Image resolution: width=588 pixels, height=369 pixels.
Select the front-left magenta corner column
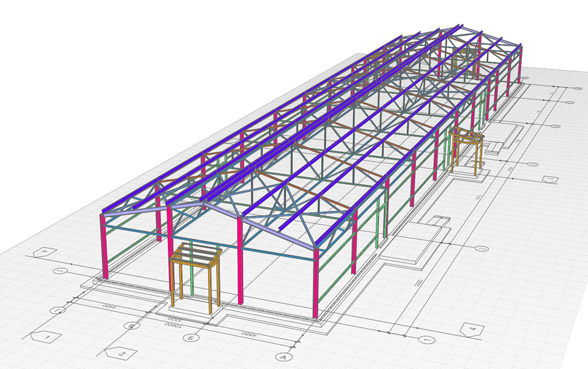pos(104,247)
